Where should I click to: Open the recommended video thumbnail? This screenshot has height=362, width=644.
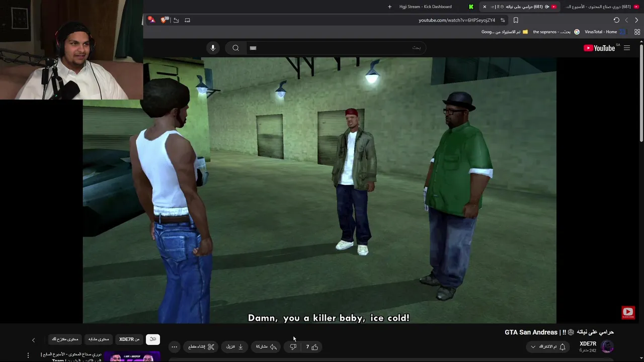[132, 357]
